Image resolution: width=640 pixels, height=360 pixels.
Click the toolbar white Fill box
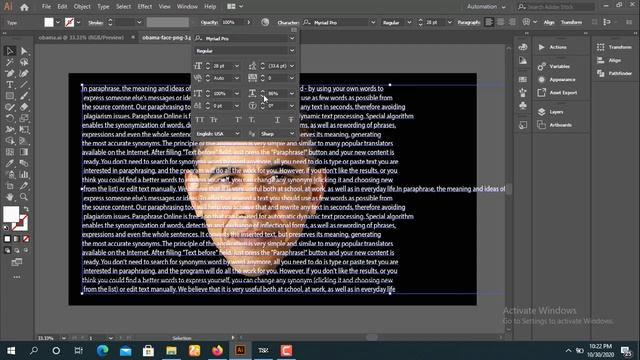(x=11, y=214)
